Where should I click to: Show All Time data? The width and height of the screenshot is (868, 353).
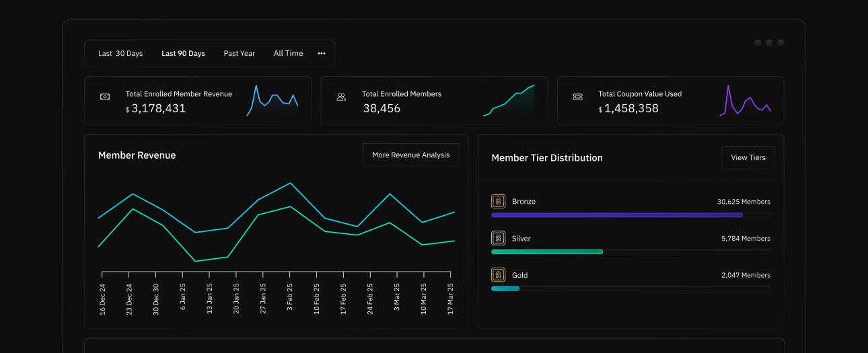[288, 54]
